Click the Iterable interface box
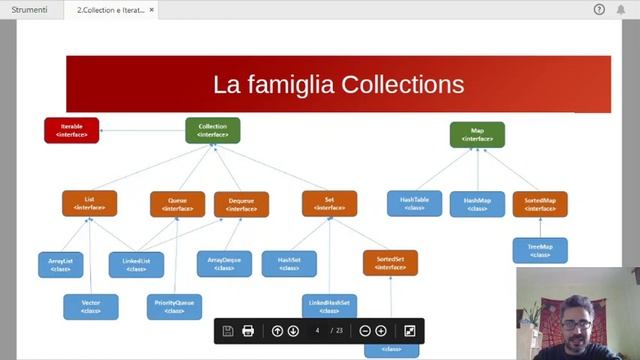640x360 pixels. coord(72,131)
